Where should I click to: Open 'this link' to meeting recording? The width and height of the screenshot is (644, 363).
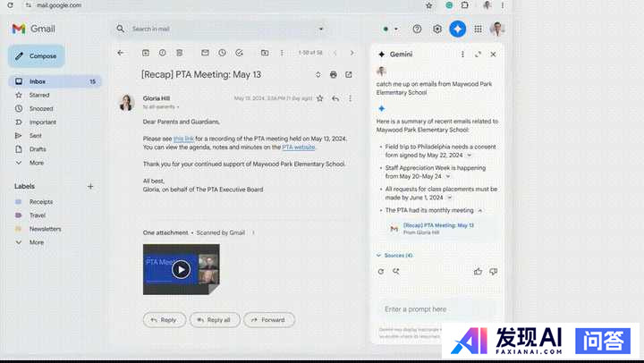pos(183,139)
